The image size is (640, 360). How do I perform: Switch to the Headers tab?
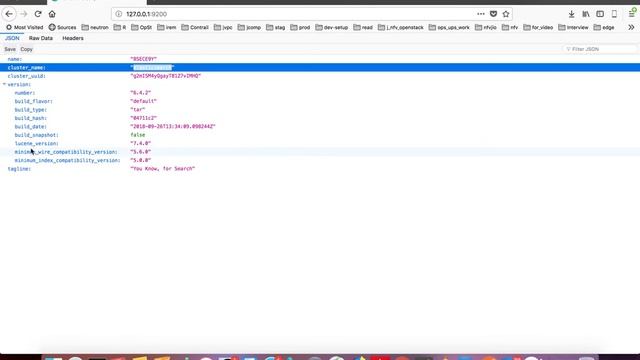pyautogui.click(x=73, y=38)
